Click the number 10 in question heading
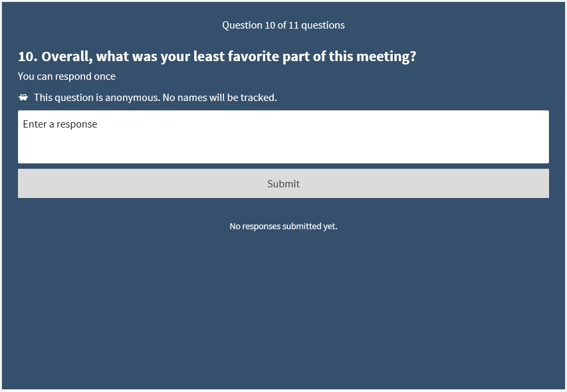The height and width of the screenshot is (392, 567). coord(27,56)
